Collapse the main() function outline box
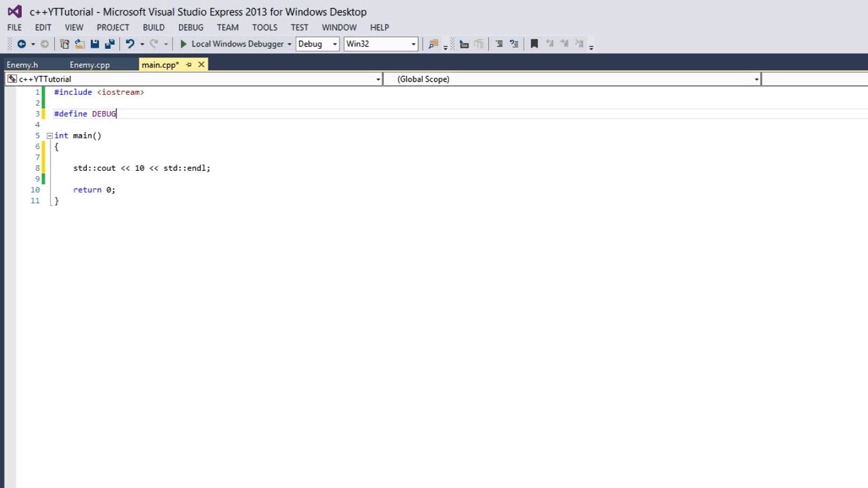 (x=50, y=136)
